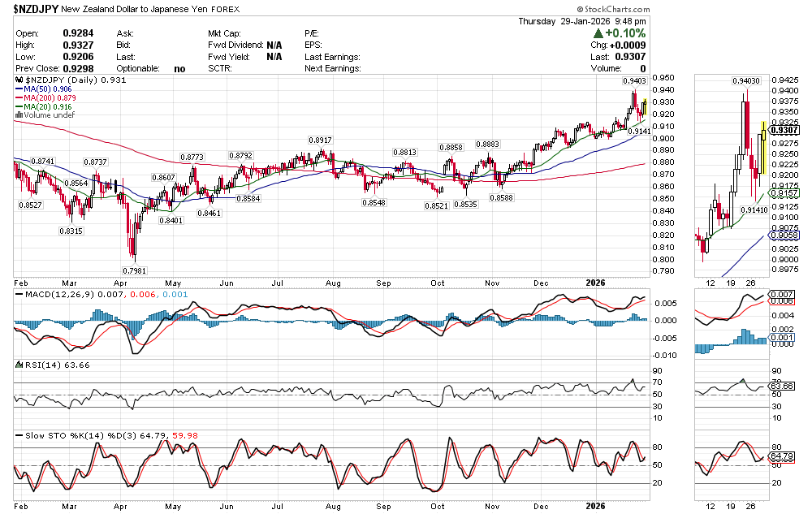Click the 0.7981 April low price annotation
Viewport: 812px width, 514px height.
(134, 270)
